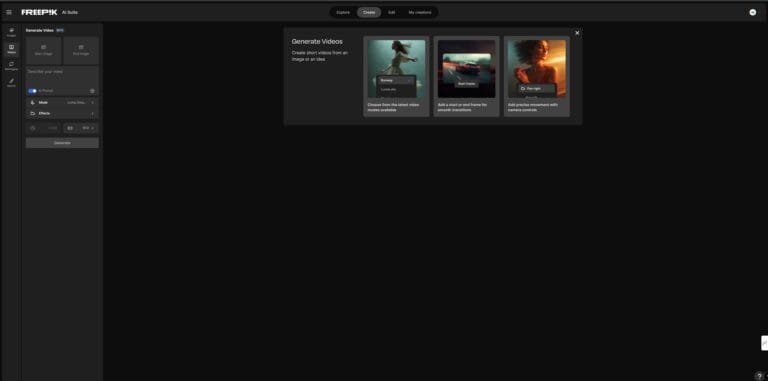Click the user avatar in the header
The width and height of the screenshot is (768, 381).
(x=753, y=12)
